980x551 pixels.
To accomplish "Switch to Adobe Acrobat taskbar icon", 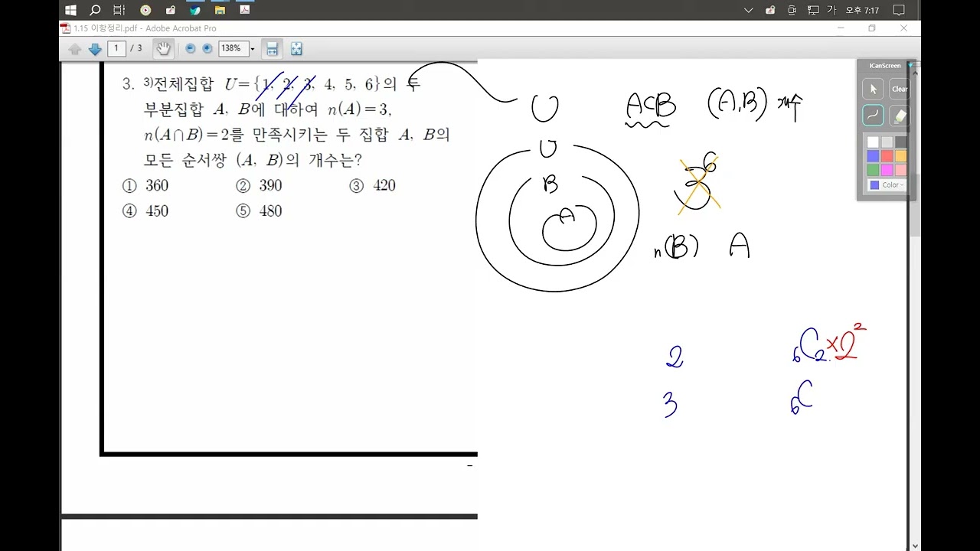I will (244, 10).
